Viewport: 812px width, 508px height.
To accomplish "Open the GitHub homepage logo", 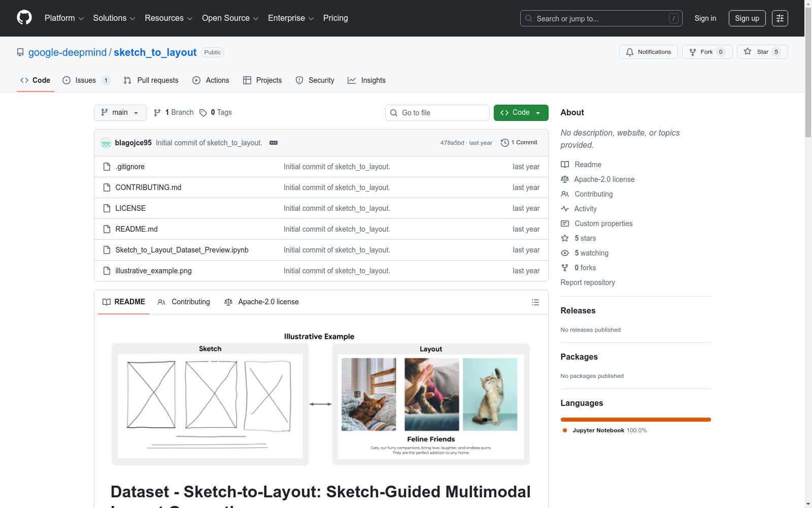I will [x=24, y=18].
